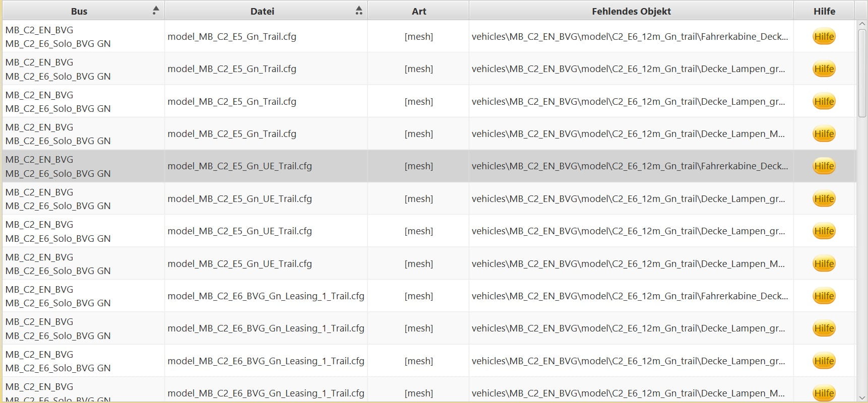
Task: Click Hilfe for E5_Gn_Trail Decke_Lampen_M row
Action: (824, 134)
